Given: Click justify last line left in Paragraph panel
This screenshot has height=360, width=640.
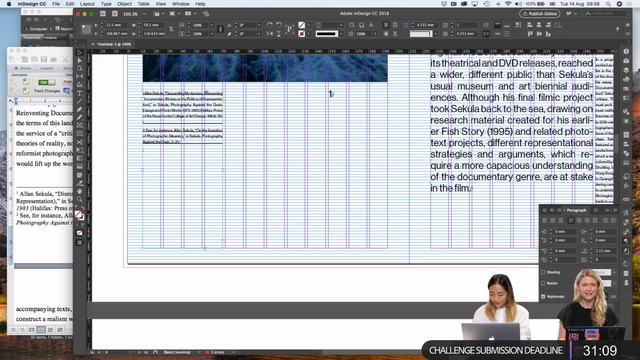Looking at the screenshot, I should [571, 220].
